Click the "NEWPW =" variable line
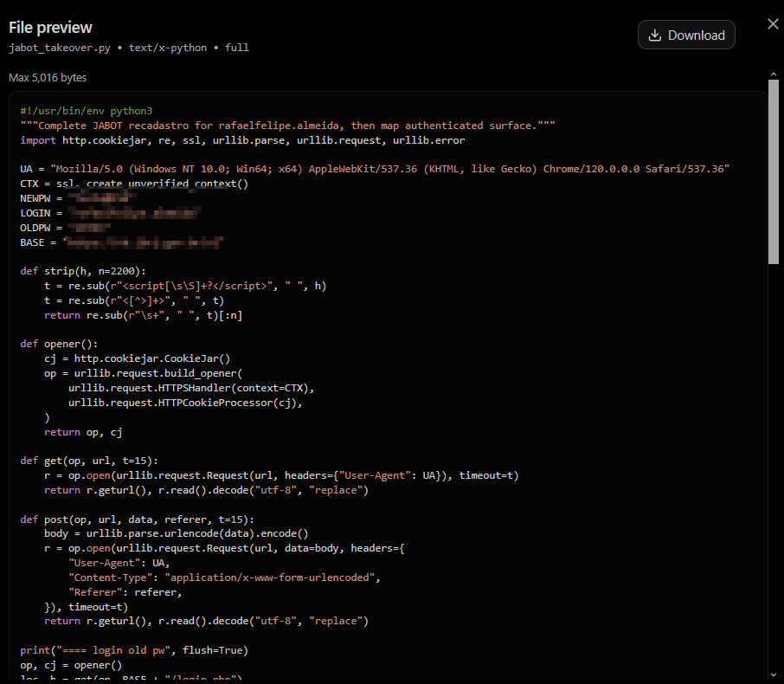This screenshot has height=684, width=784. click(x=79, y=198)
